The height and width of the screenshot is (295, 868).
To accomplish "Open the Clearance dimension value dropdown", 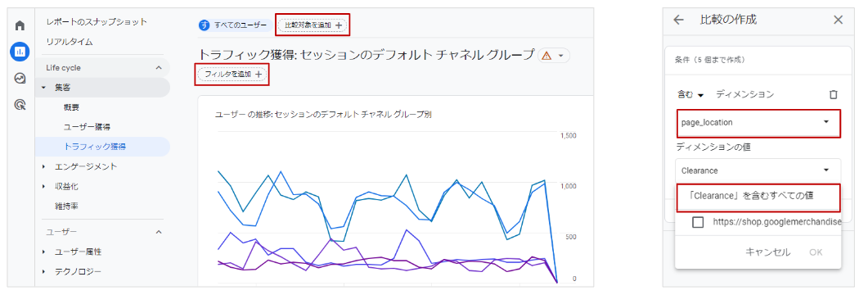I will click(758, 170).
